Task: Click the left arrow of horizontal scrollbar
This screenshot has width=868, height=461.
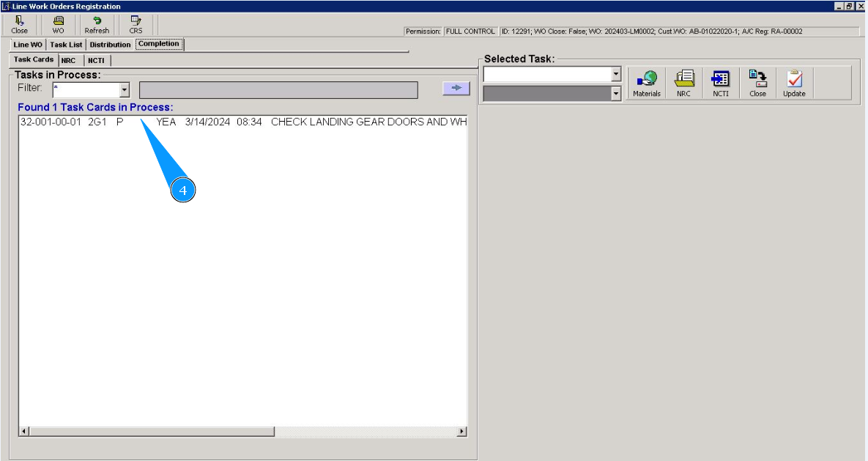Action: pyautogui.click(x=23, y=431)
